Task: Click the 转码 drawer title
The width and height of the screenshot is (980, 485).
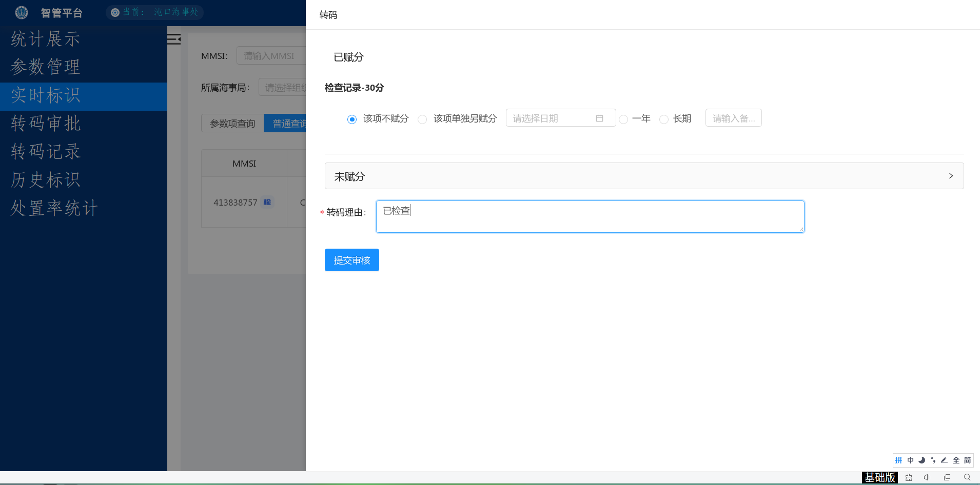Action: [x=328, y=15]
